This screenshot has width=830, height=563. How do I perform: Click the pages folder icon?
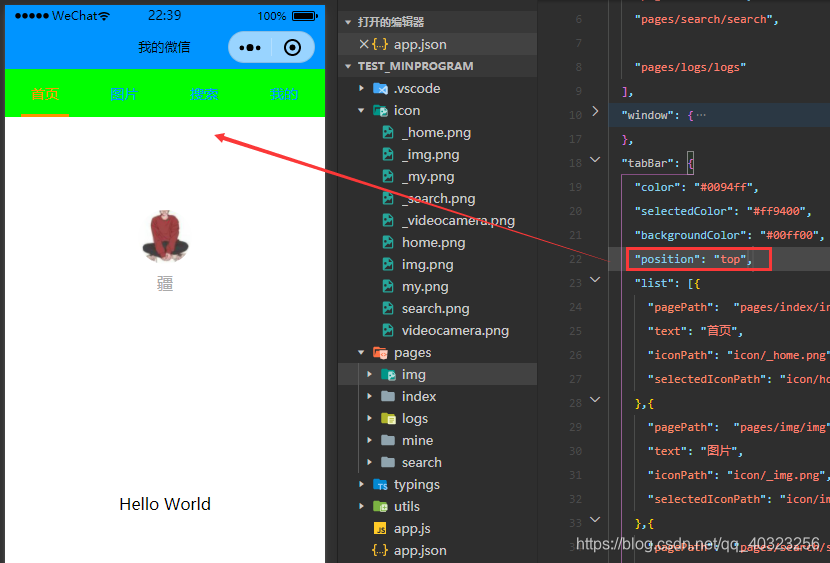click(380, 352)
